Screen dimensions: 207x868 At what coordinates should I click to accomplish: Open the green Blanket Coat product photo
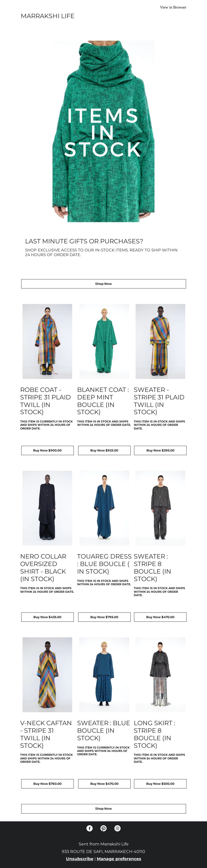coord(104,341)
